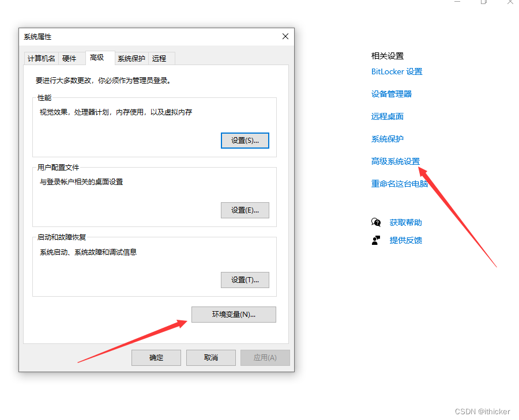Open 用户配置文件 settings via 设置(E)

pyautogui.click(x=245, y=210)
